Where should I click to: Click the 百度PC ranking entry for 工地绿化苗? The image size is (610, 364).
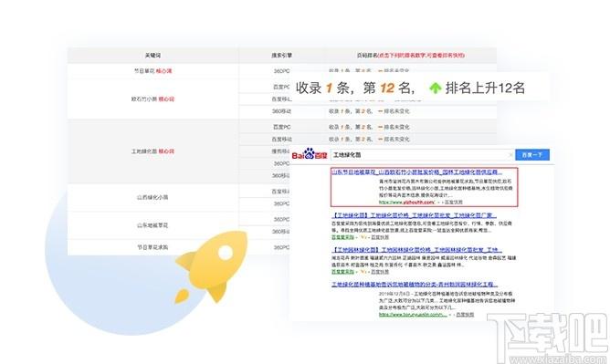[368, 127]
